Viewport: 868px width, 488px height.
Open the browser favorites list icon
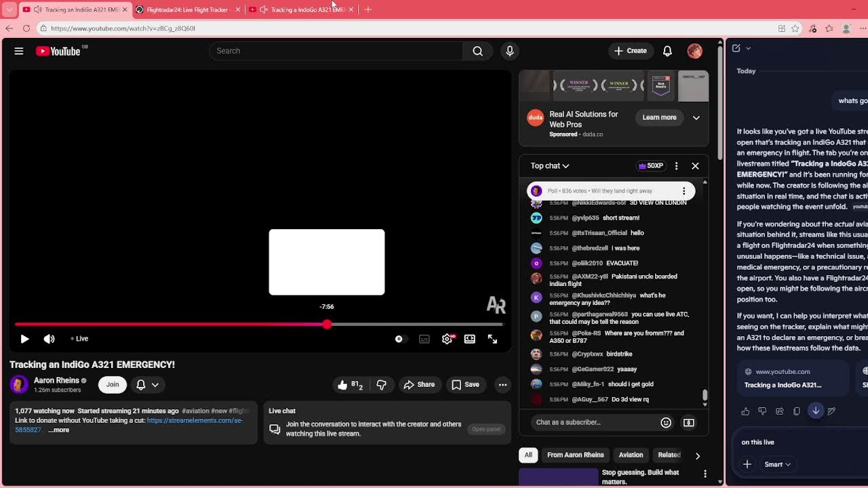pyautogui.click(x=829, y=28)
